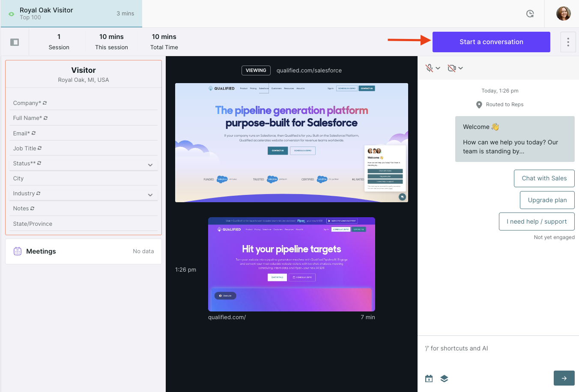Open the layers snippets icon
The width and height of the screenshot is (579, 392).
[444, 378]
